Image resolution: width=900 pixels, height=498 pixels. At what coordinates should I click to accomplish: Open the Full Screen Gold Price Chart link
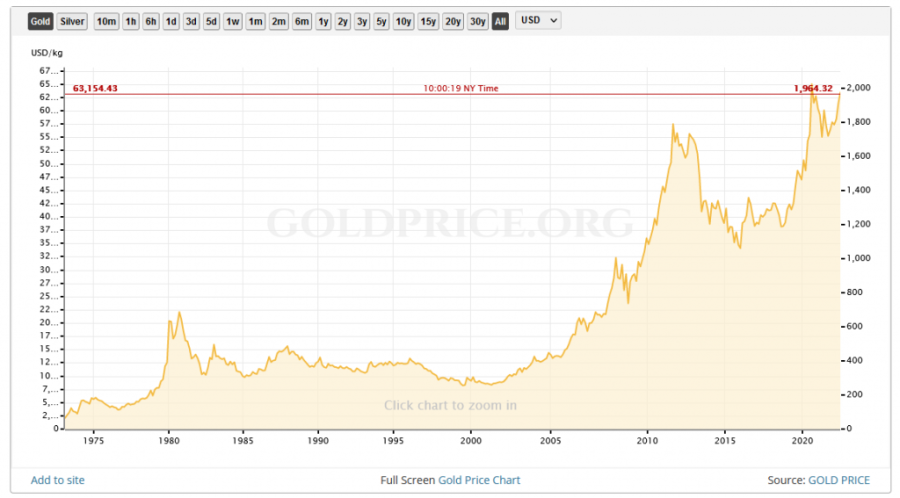pyautogui.click(x=450, y=480)
